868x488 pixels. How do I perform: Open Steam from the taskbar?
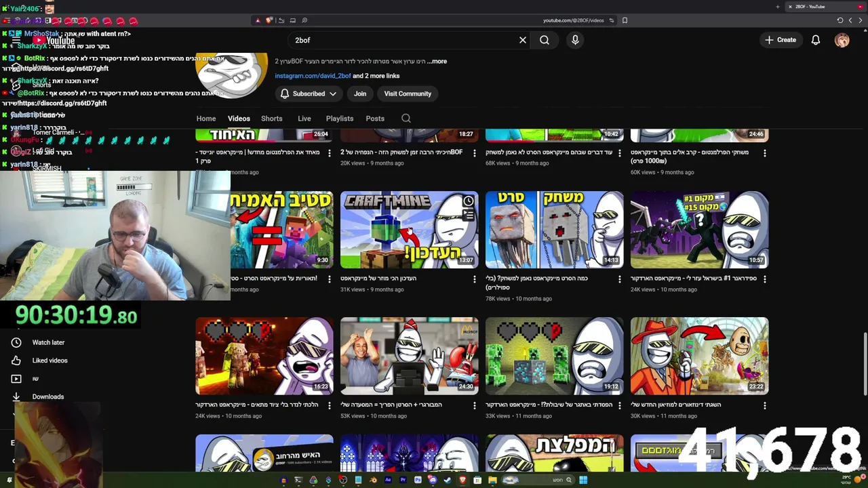click(x=448, y=480)
